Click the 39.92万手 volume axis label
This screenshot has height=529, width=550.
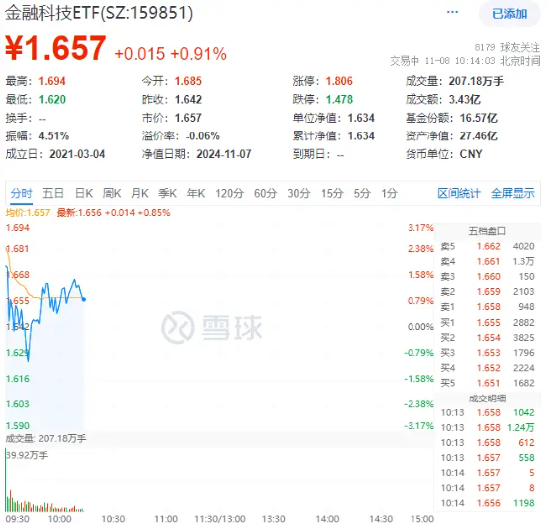[x=27, y=456]
